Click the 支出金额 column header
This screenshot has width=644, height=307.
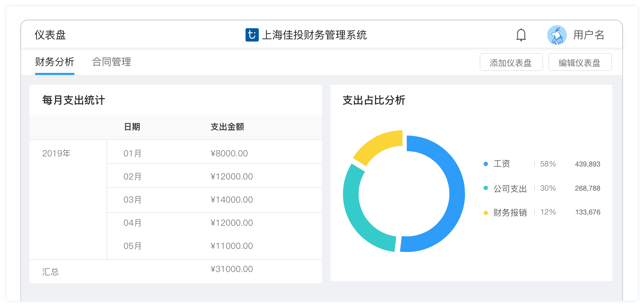tap(227, 127)
